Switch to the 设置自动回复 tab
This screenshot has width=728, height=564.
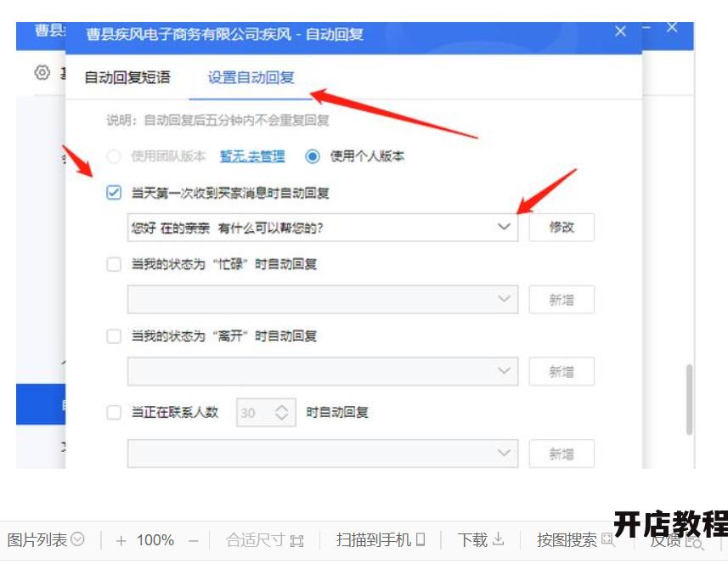[251, 77]
